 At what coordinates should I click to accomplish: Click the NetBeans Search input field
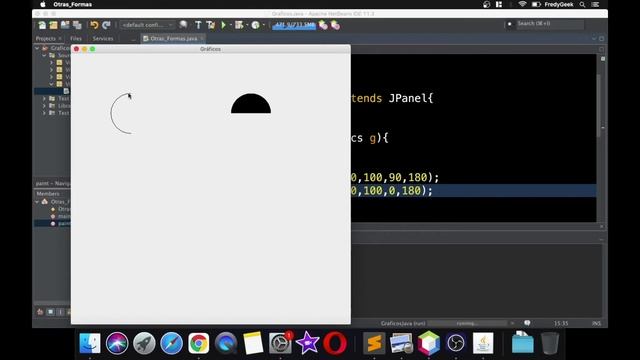click(549, 24)
